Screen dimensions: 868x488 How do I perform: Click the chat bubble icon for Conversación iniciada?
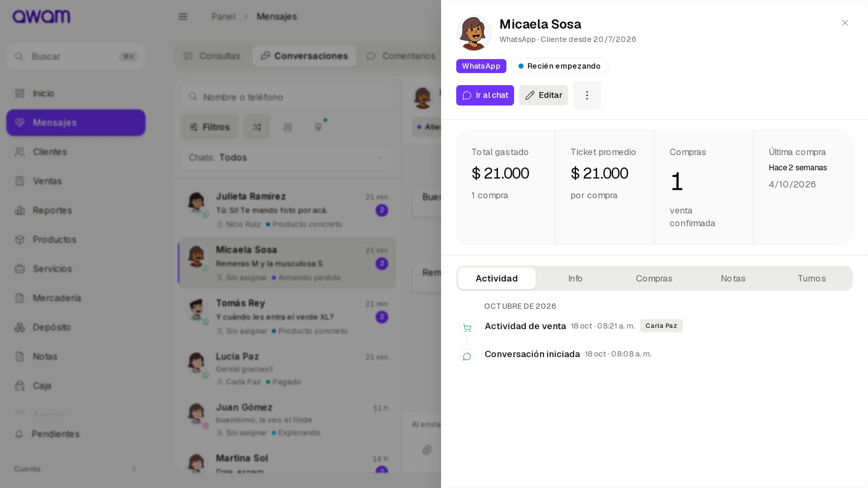click(x=467, y=356)
